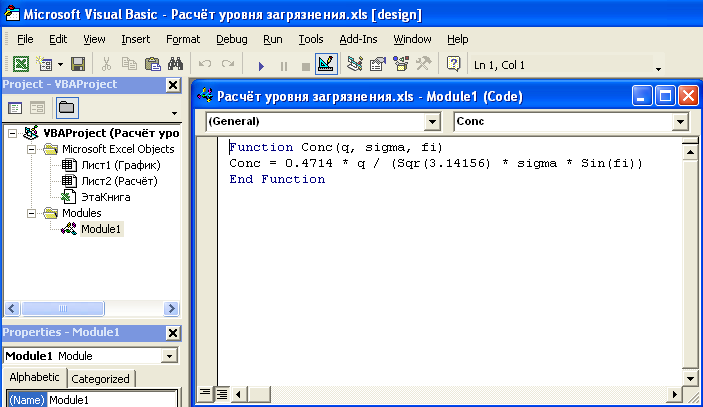Image resolution: width=703 pixels, height=407 pixels.
Task: Open Find with the binoculars icon
Action: point(175,64)
